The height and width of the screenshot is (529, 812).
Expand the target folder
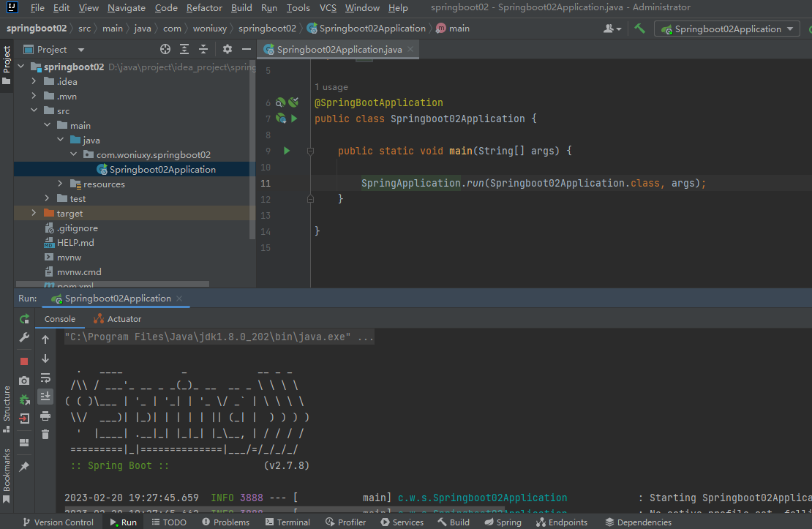pos(34,213)
